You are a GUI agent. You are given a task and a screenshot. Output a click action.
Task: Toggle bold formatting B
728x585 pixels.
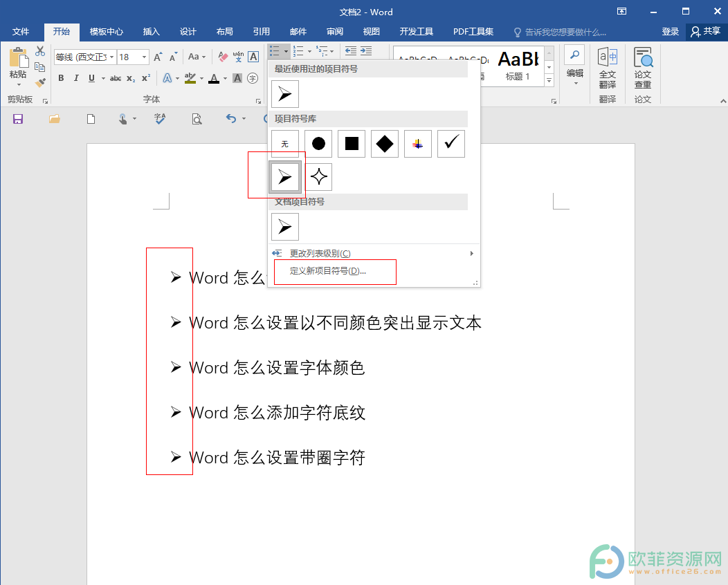click(61, 78)
